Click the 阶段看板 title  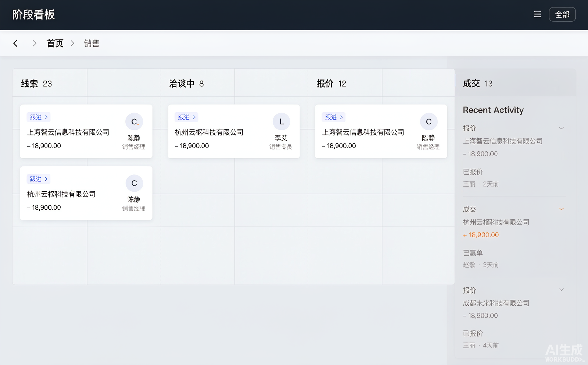point(33,15)
